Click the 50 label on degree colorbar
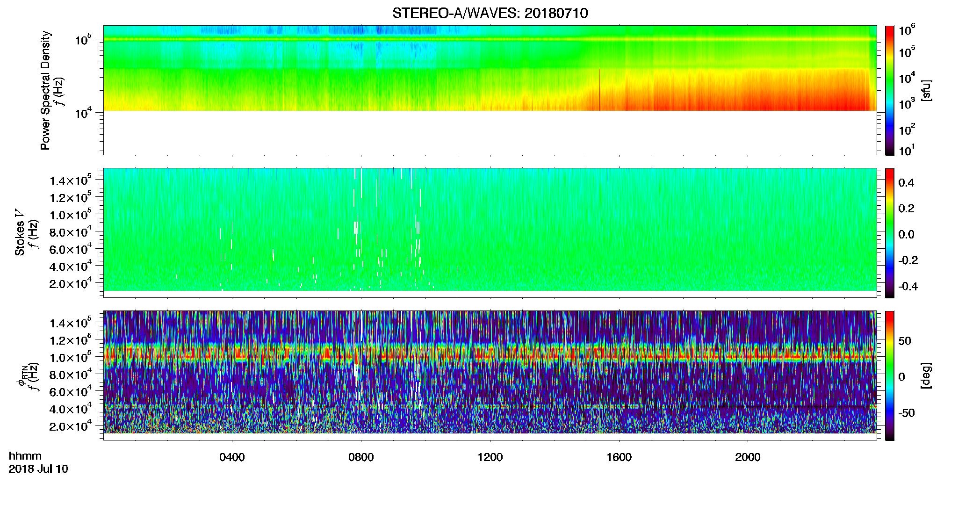The image size is (980, 505). pos(905,341)
